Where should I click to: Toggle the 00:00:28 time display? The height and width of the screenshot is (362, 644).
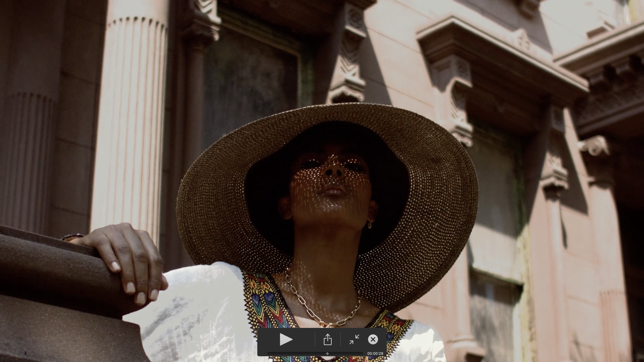point(375,354)
